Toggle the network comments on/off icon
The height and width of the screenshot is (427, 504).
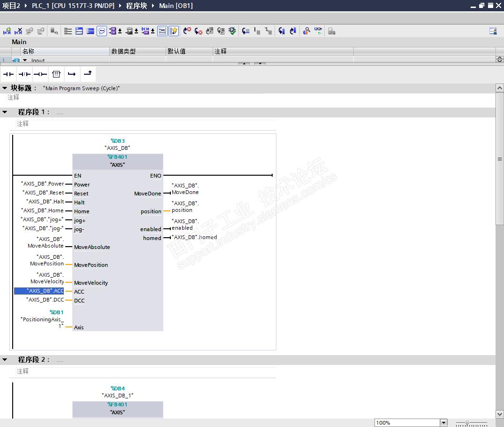tap(162, 31)
